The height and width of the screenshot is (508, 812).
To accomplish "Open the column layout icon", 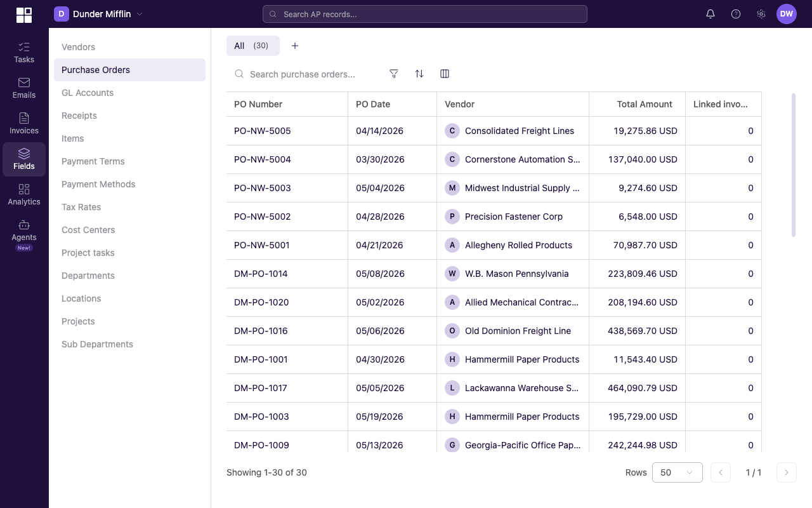I will point(445,74).
